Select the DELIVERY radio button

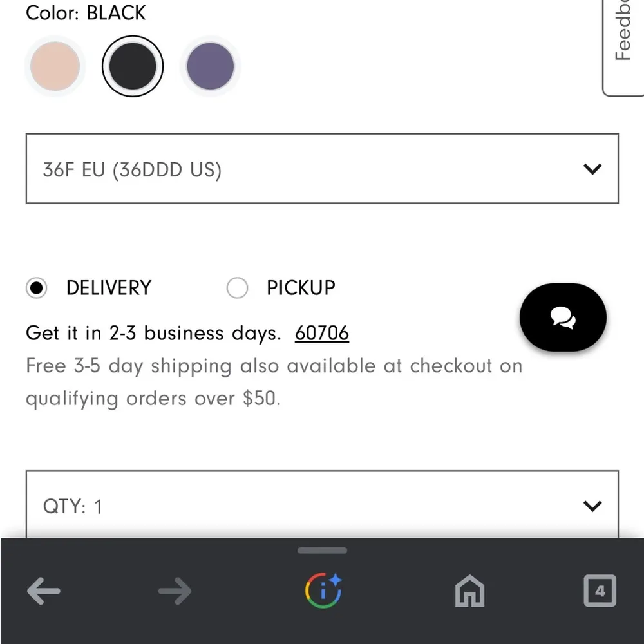(37, 288)
